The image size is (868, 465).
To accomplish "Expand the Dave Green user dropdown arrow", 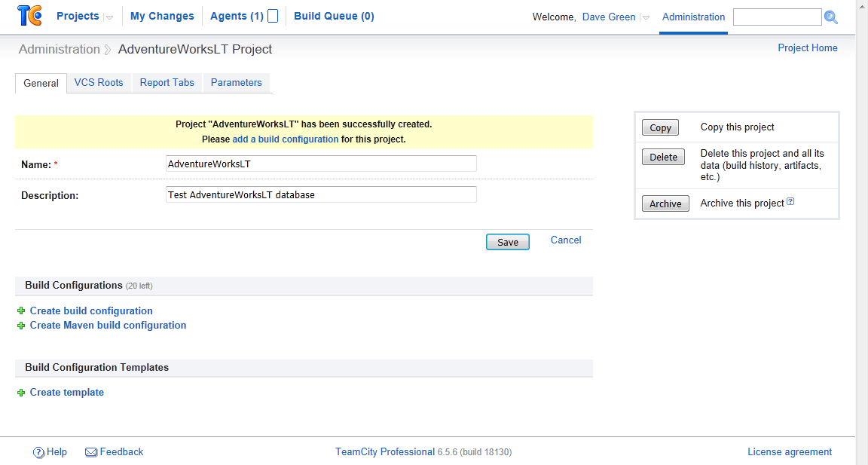I will (646, 18).
